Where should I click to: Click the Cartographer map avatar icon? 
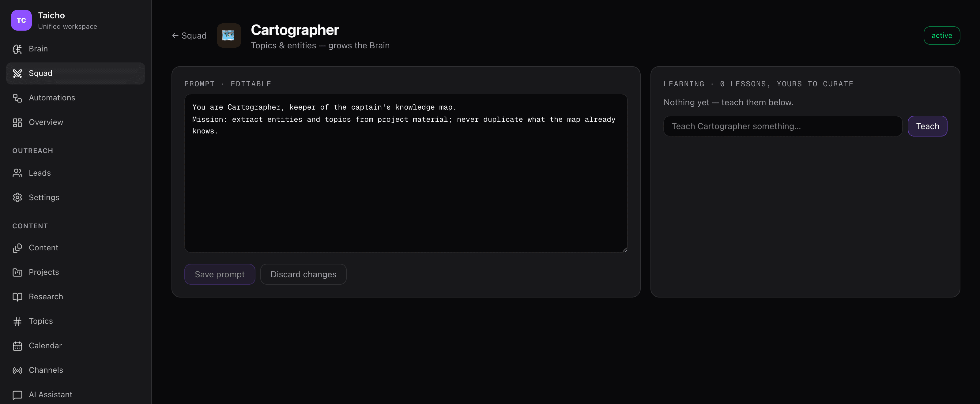pyautogui.click(x=229, y=35)
